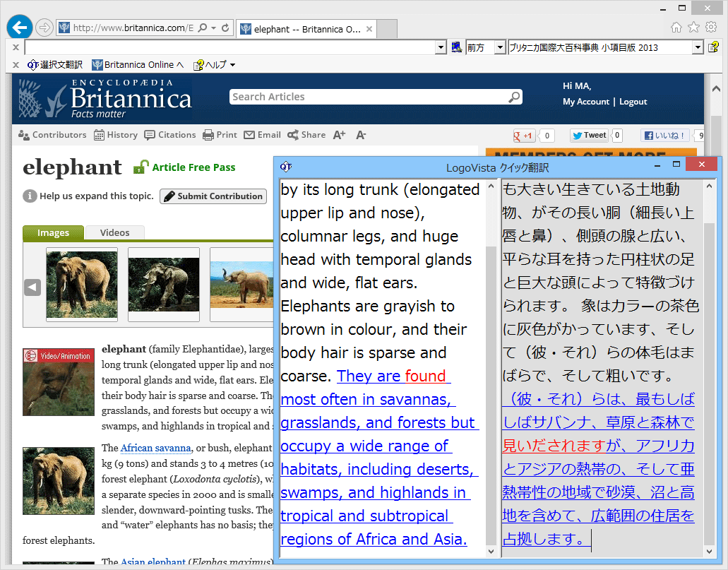The image size is (728, 570).
Task: Click the magnifier icon in Search Articles
Action: (514, 97)
